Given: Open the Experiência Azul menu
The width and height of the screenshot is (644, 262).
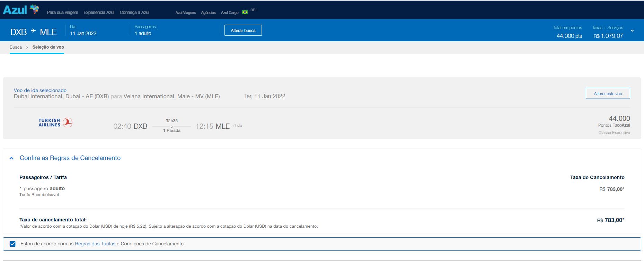Looking at the screenshot, I should pos(99,12).
